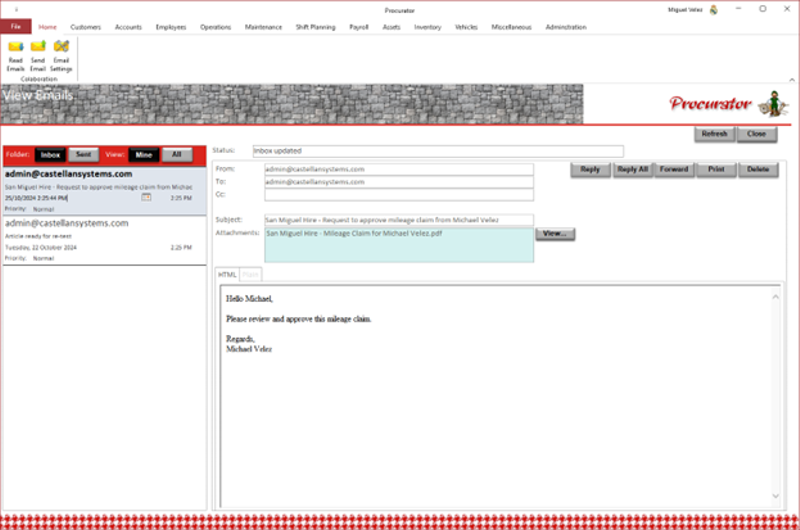View the mileage claim PDF attachment
This screenshot has height=530, width=800.
tap(555, 234)
